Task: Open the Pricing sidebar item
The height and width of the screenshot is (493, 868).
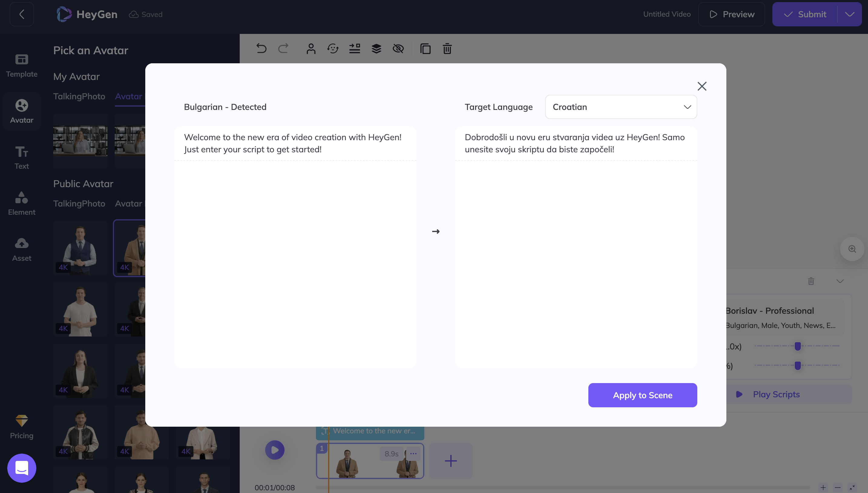Action: tap(22, 427)
